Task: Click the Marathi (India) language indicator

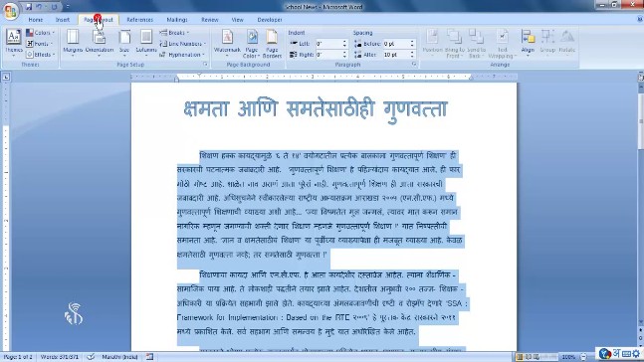Action: tap(119, 357)
